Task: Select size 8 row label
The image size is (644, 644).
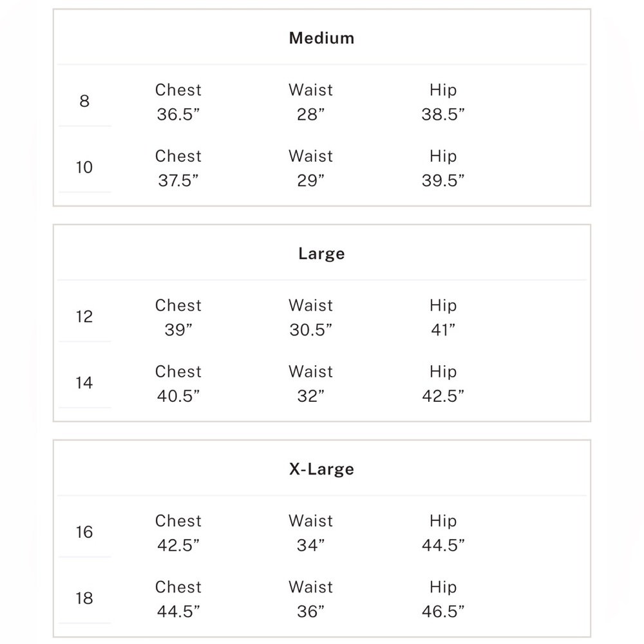Action: [x=84, y=101]
